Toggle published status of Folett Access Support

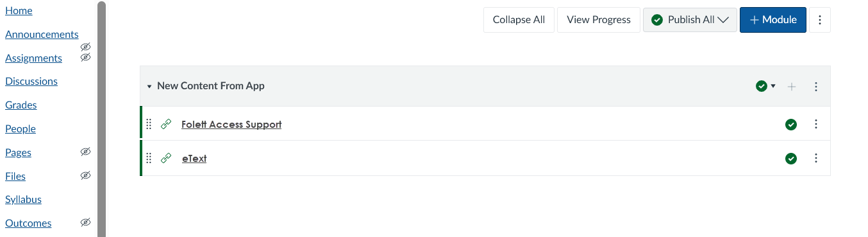(x=791, y=124)
